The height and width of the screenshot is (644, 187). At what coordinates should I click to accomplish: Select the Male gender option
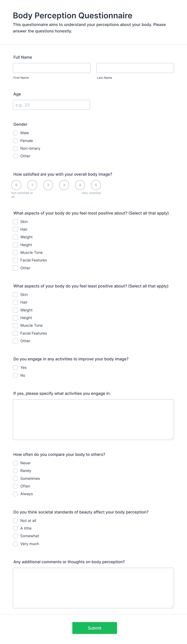[x=15, y=133]
